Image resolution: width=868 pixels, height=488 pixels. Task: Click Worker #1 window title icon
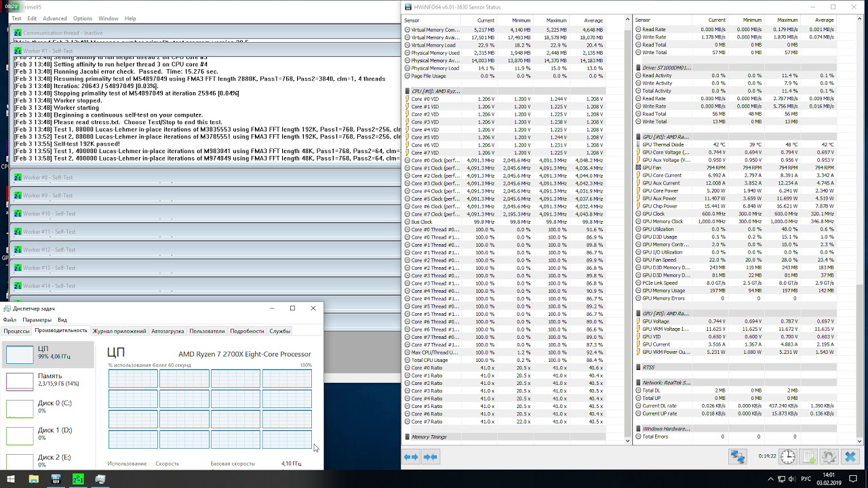click(x=18, y=51)
